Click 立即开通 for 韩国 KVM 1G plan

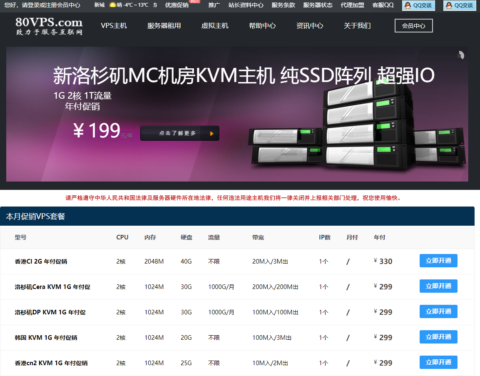[438, 337]
